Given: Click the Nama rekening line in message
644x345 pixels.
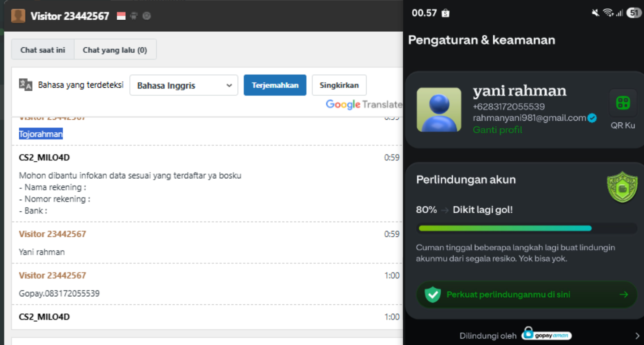Looking at the screenshot, I should pos(52,187).
